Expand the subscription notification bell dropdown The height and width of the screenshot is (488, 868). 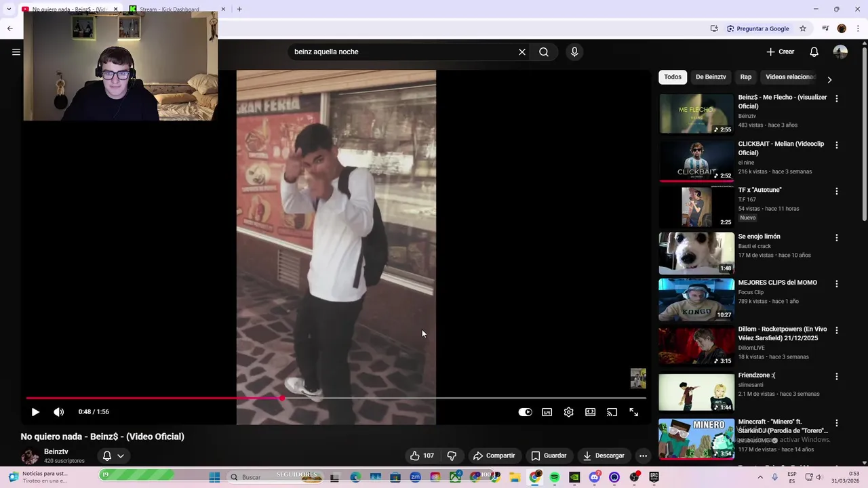coord(113,455)
